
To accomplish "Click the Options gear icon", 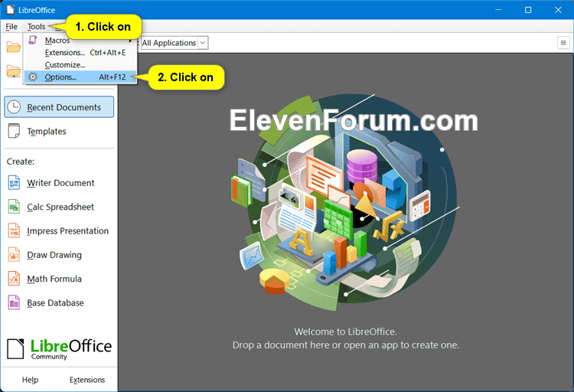I will (x=33, y=77).
